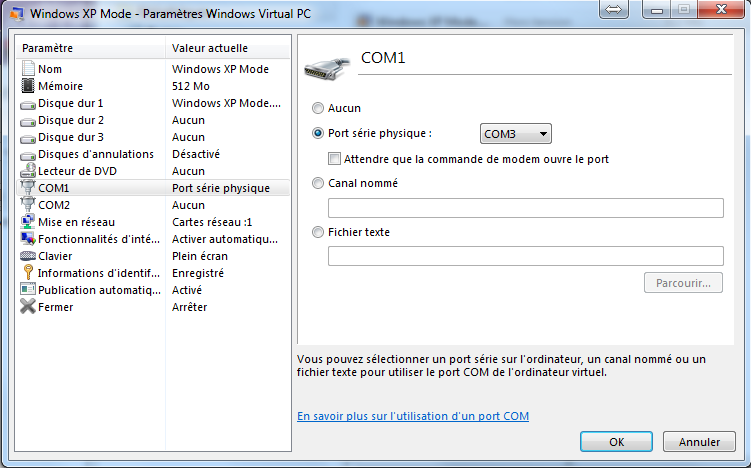Click the Annuler button
Screen dimensions: 751x468
click(699, 441)
